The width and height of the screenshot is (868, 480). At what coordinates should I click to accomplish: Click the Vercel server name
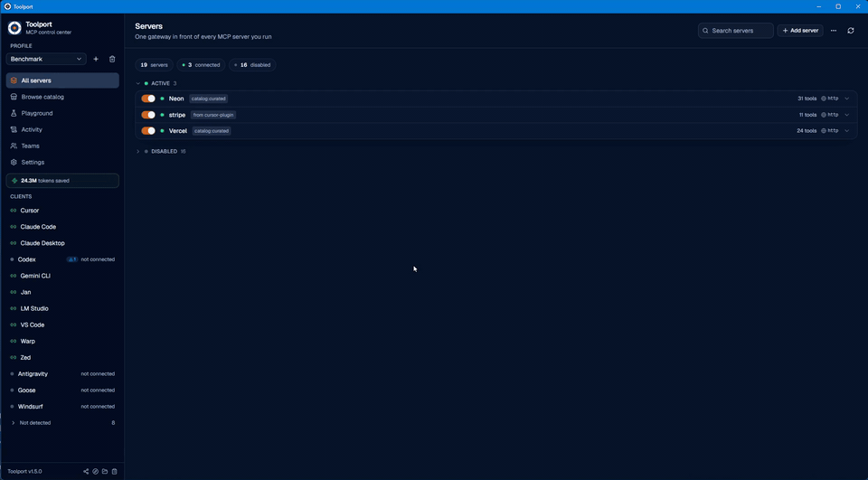click(x=178, y=131)
